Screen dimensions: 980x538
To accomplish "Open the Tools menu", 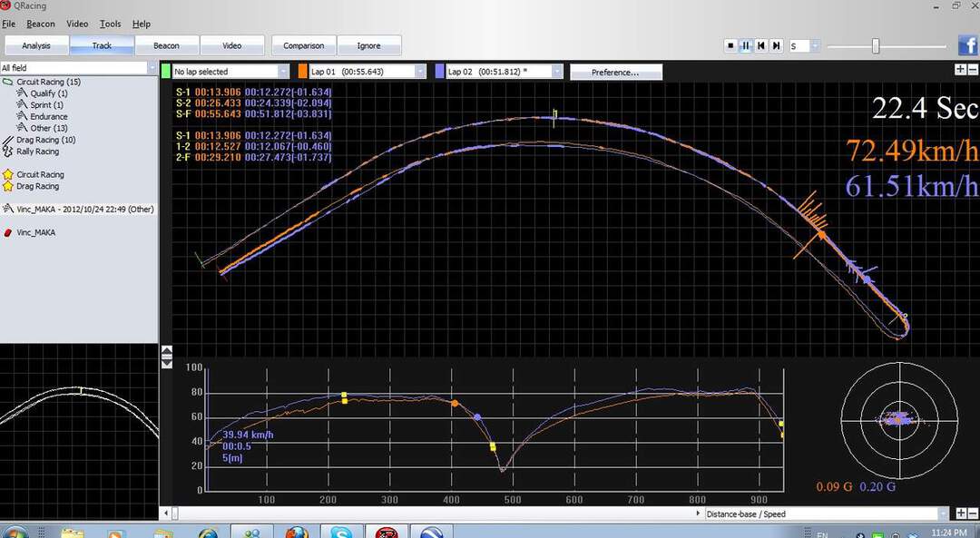I will click(110, 24).
